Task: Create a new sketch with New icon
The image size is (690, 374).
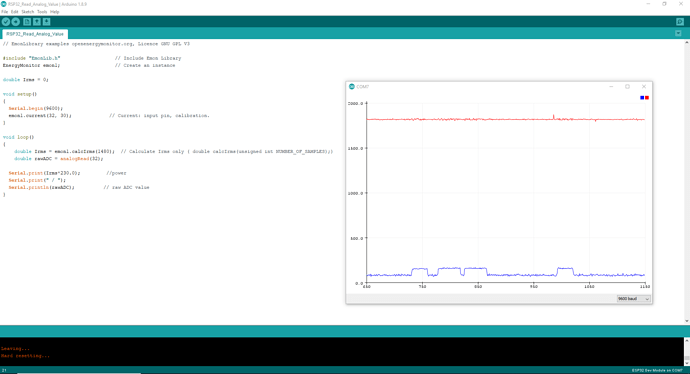Action: (x=27, y=22)
